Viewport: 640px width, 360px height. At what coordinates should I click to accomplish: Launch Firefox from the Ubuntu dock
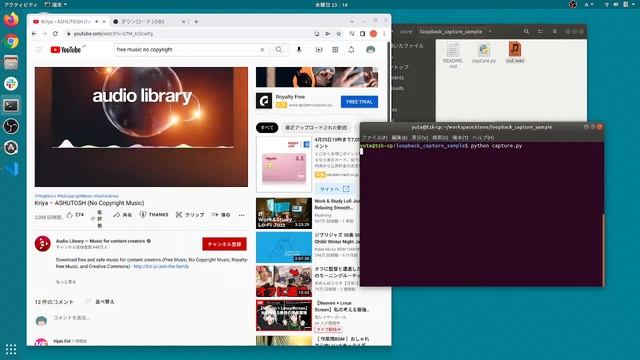pos(11,20)
